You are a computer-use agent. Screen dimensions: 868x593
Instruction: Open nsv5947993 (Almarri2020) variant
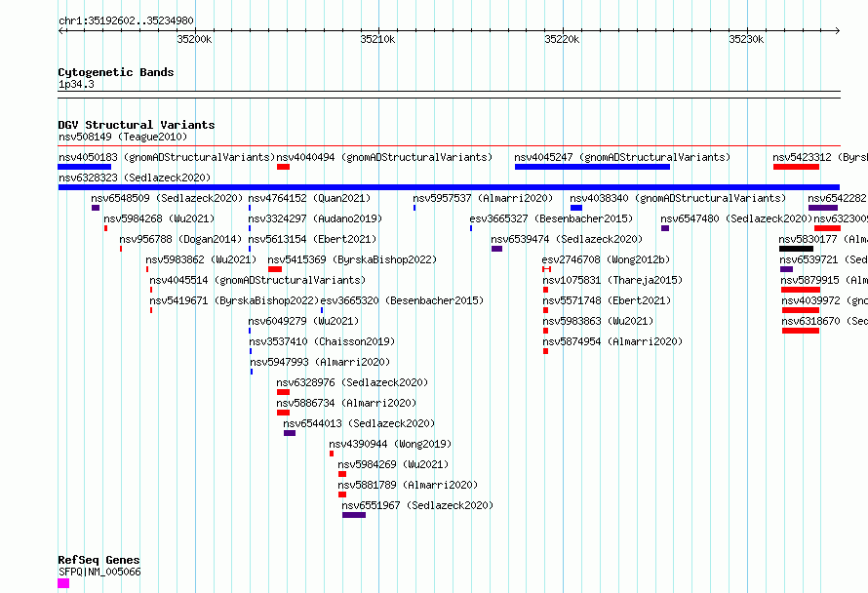click(x=320, y=362)
